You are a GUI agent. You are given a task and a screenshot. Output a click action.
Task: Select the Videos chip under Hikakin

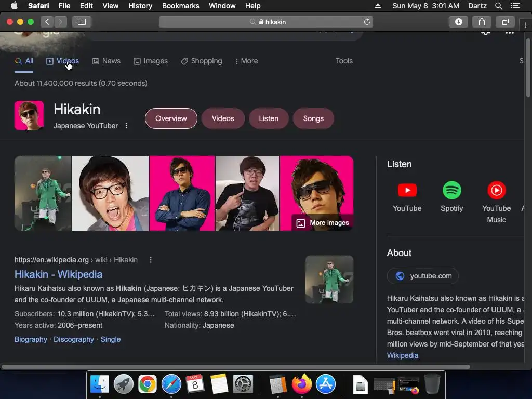pos(223,118)
